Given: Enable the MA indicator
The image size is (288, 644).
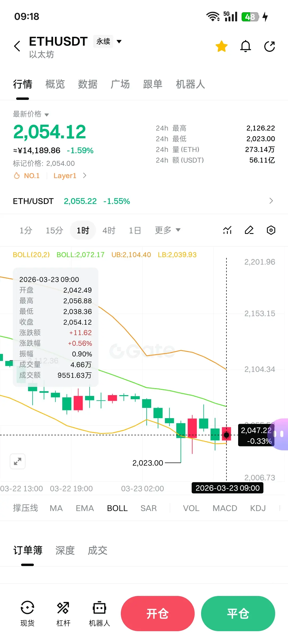Looking at the screenshot, I should 56,508.
